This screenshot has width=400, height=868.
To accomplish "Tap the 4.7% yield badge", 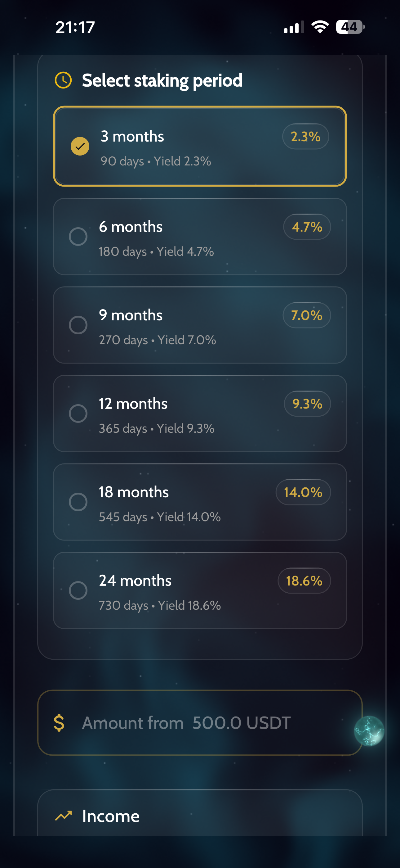I will (x=307, y=227).
